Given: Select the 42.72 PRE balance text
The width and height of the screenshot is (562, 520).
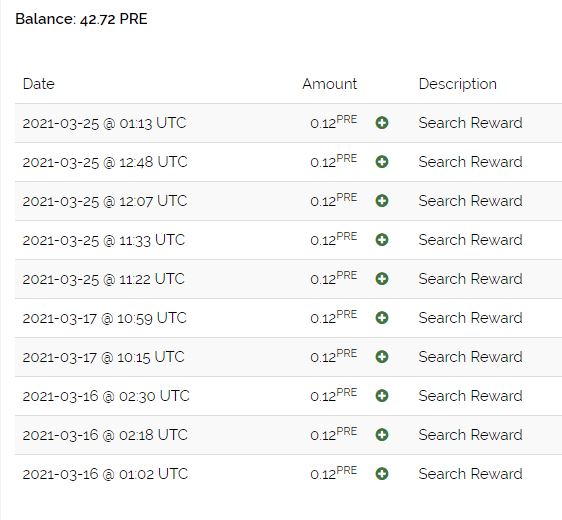Looking at the screenshot, I should [x=114, y=19].
